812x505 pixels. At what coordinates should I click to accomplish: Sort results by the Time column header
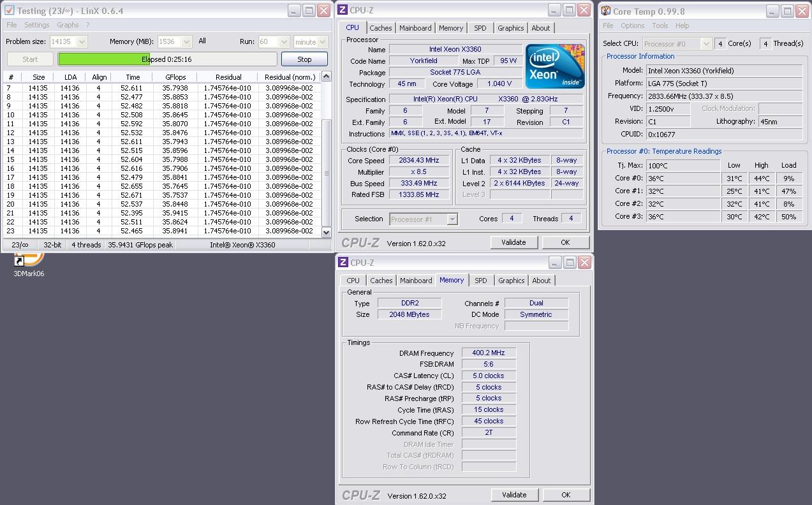click(133, 77)
